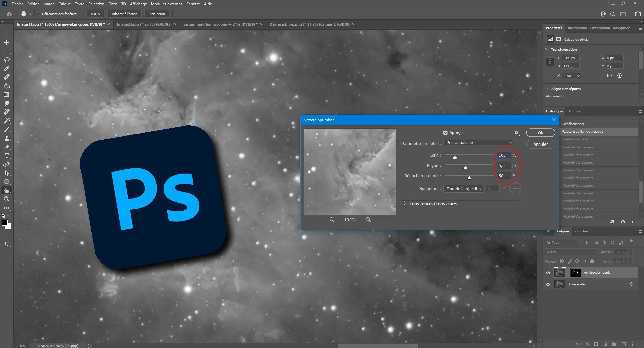Screen dimensions: 644x348
Task: Toggle lock transparent pixels in Verrou row
Action: 562,261
